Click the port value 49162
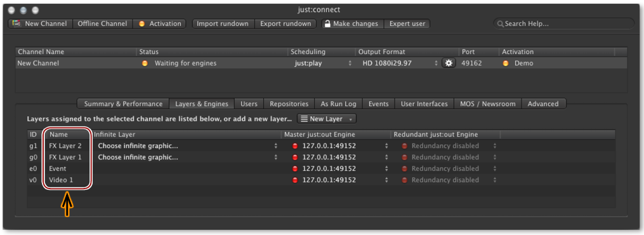 pos(471,64)
